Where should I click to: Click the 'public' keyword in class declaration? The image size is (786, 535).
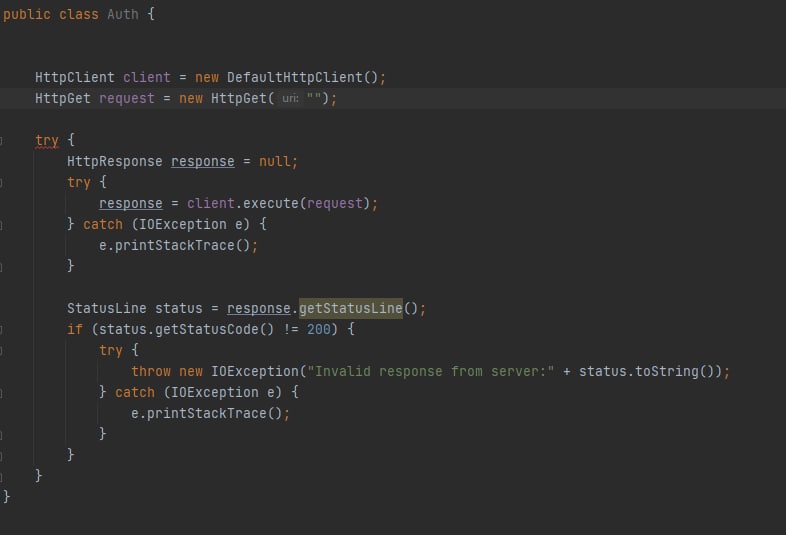pyautogui.click(x=27, y=15)
